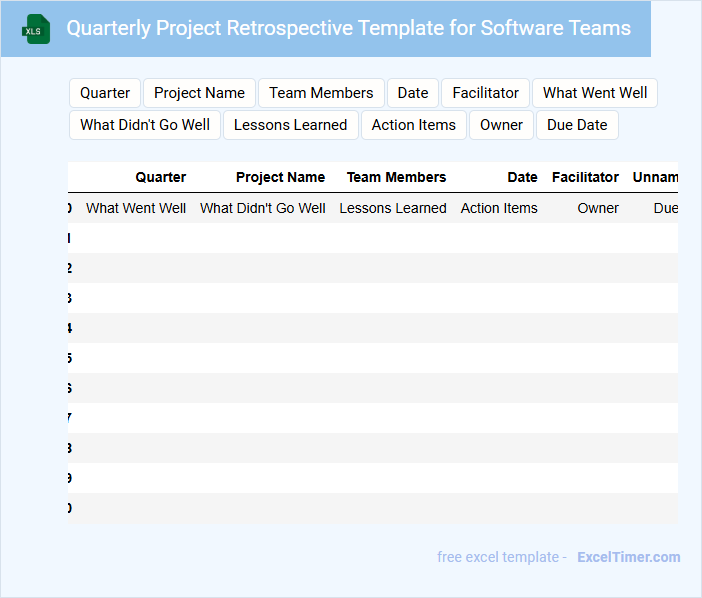Click the Project Name table column header
The image size is (702, 598).
pos(280,177)
